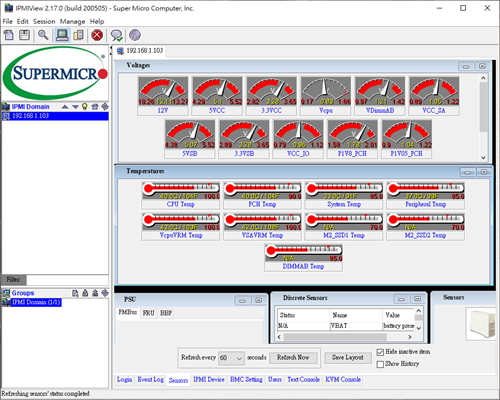Click the 12V voltage gauge

point(163,96)
